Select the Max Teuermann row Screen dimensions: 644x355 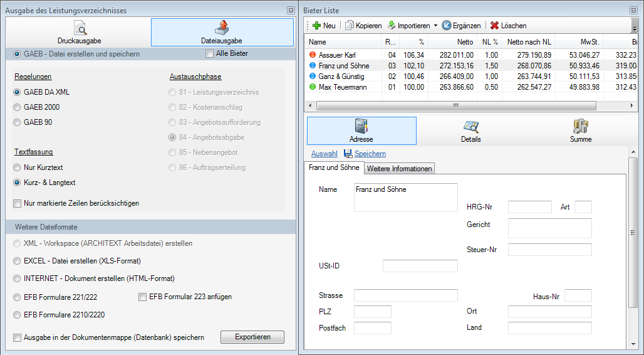(x=470, y=87)
